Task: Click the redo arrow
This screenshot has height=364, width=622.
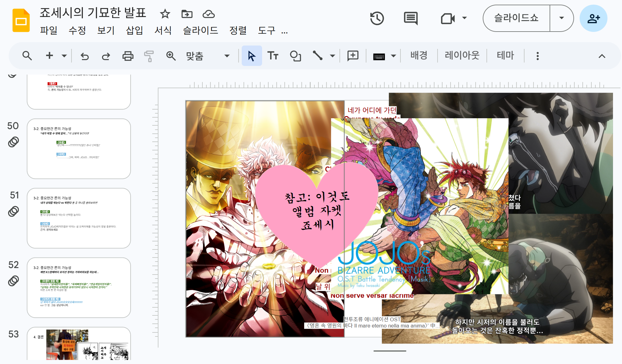Action: [106, 56]
